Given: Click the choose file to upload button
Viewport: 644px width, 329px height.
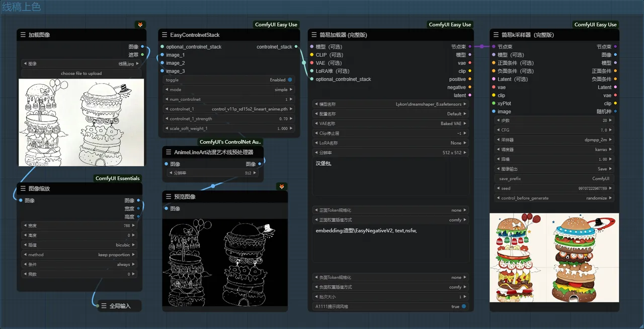Looking at the screenshot, I should tap(81, 74).
